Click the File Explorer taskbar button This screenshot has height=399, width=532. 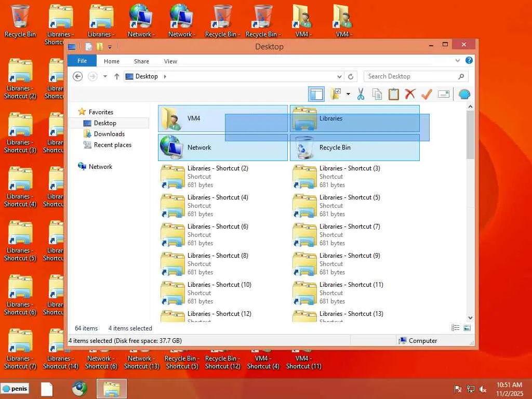(112, 389)
